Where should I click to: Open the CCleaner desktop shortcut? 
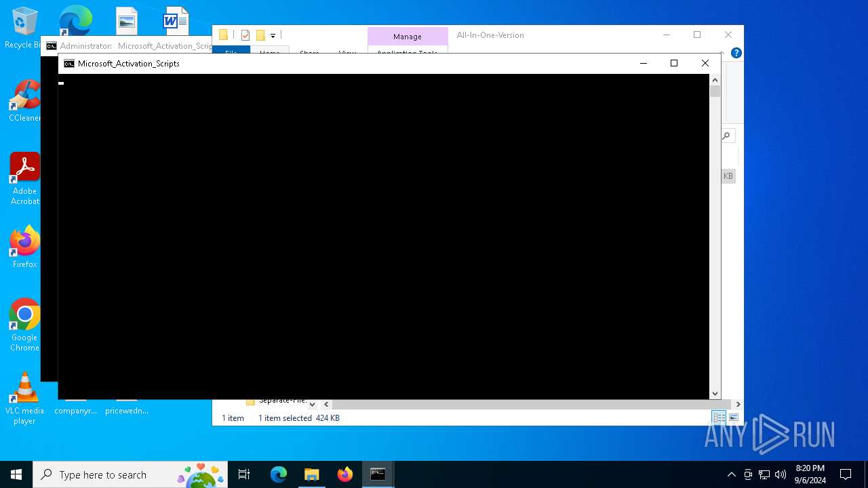tap(24, 102)
